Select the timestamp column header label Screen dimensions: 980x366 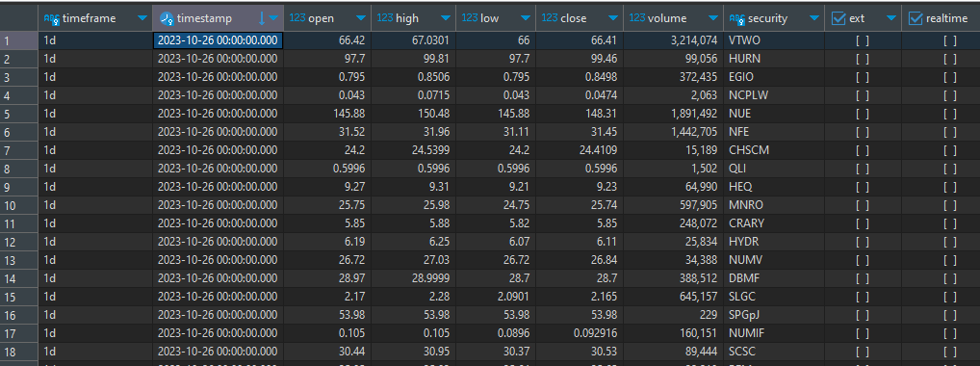[204, 18]
